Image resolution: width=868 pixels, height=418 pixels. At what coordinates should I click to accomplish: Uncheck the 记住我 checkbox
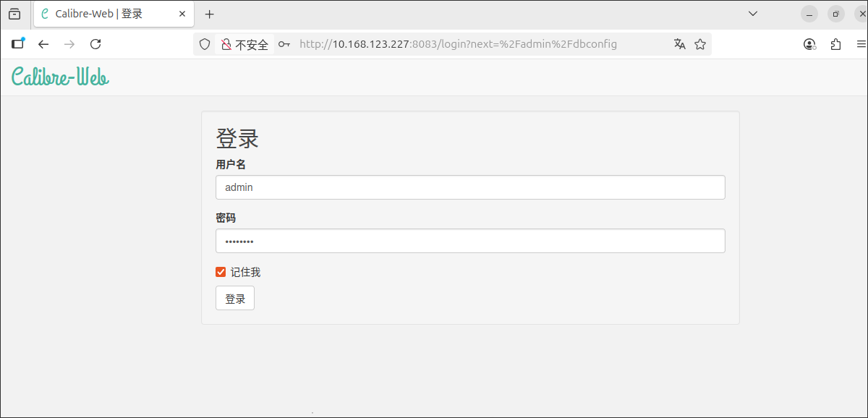coord(221,272)
